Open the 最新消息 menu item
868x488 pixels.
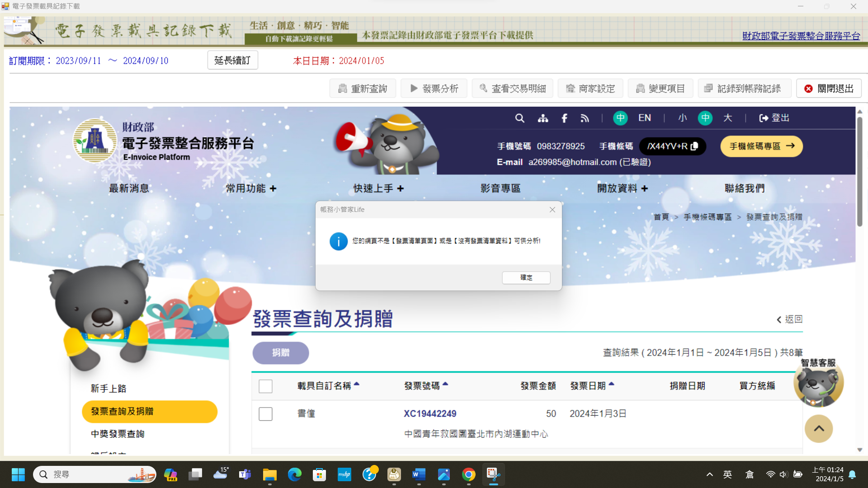129,188
